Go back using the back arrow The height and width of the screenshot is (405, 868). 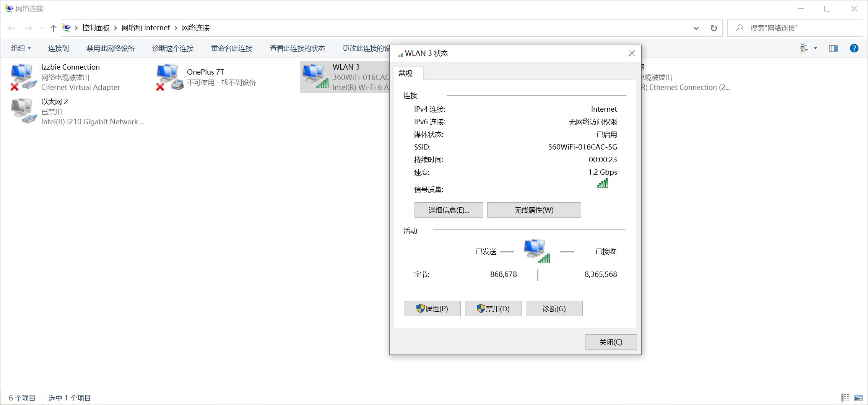(x=11, y=28)
